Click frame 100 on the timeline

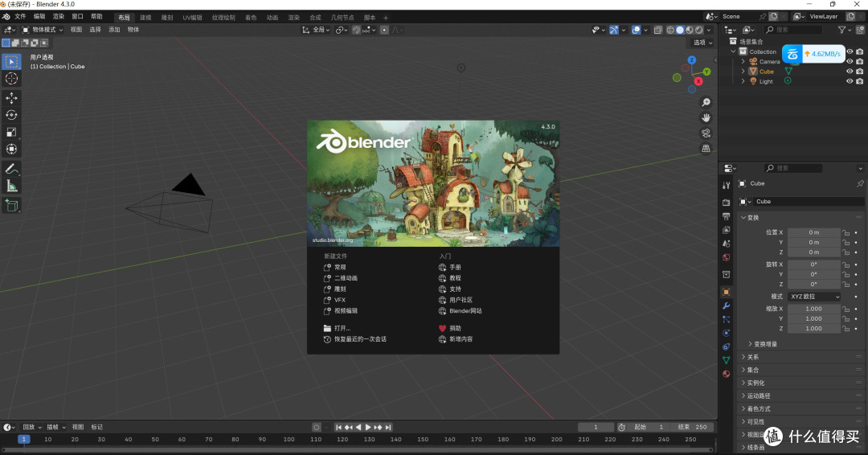(x=289, y=440)
